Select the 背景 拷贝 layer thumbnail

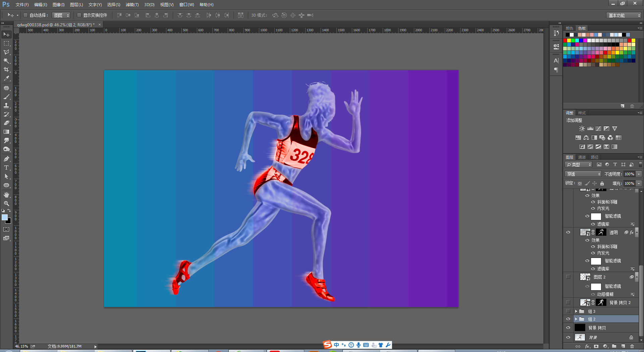point(580,328)
